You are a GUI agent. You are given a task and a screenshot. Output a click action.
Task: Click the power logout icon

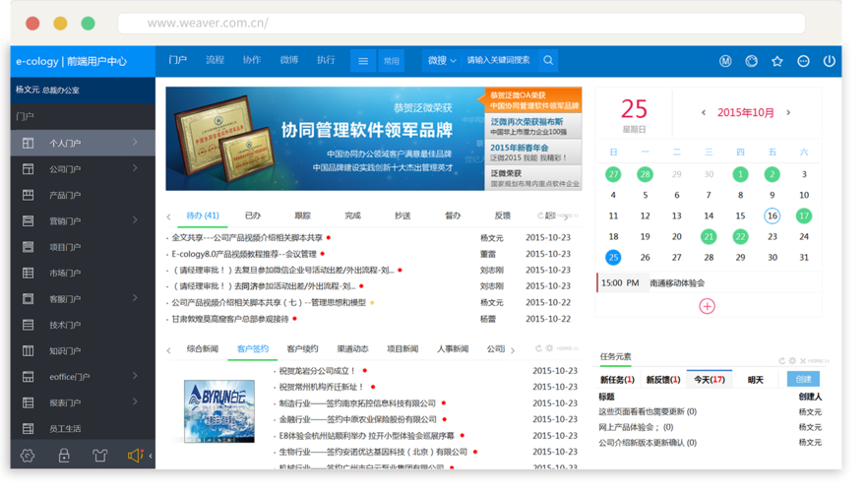pyautogui.click(x=830, y=61)
